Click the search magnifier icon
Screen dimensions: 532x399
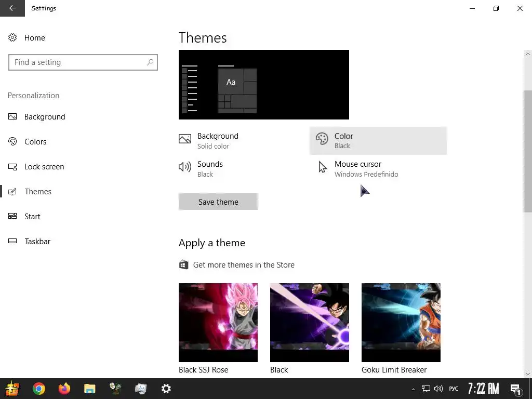coord(150,62)
